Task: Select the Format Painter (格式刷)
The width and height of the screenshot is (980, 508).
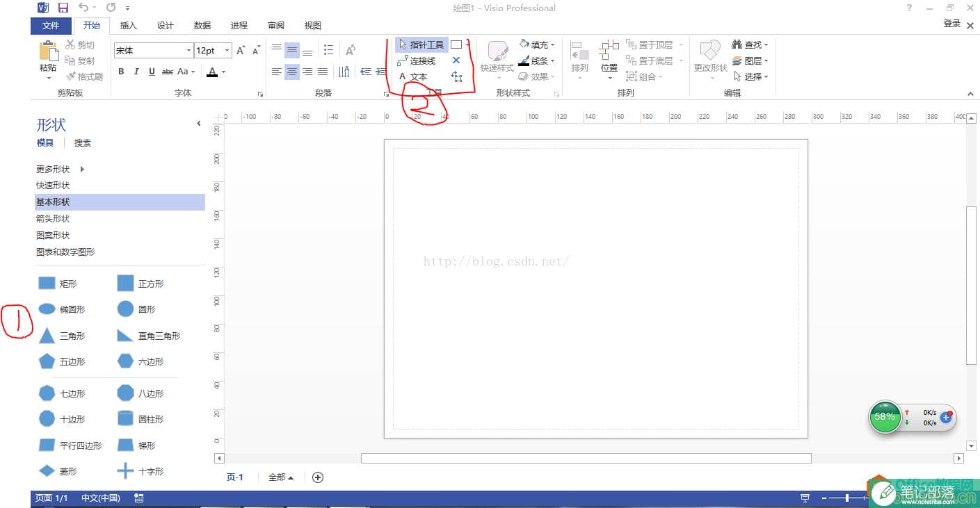Action: coord(84,76)
